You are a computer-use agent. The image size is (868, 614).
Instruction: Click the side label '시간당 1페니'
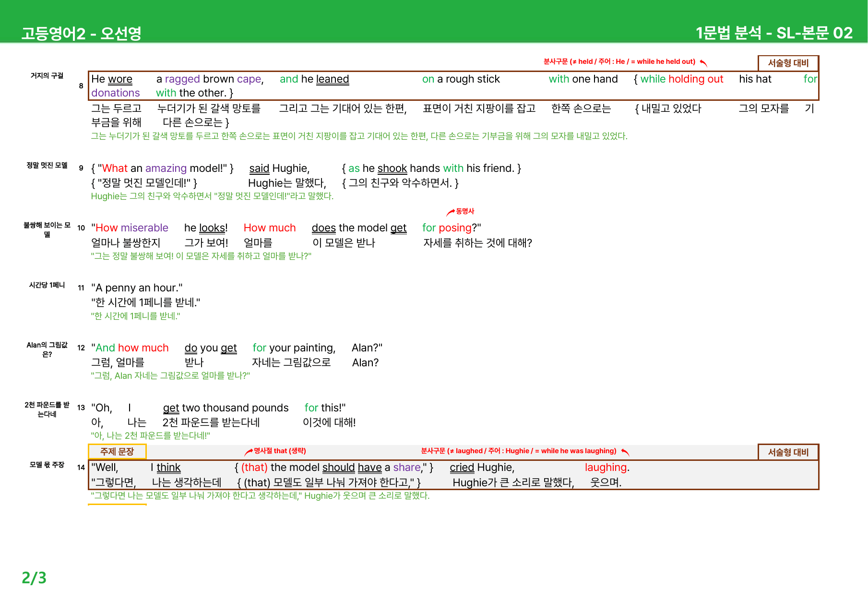coord(47,285)
